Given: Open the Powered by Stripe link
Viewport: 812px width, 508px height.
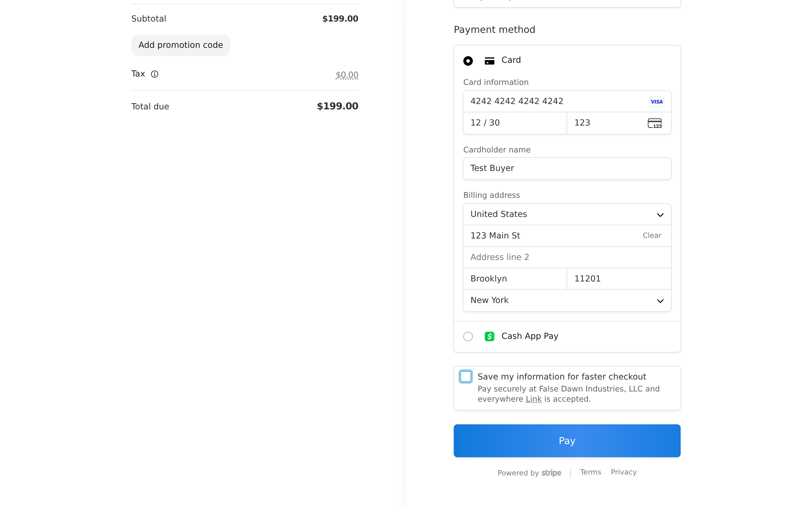Looking at the screenshot, I should pos(529,473).
